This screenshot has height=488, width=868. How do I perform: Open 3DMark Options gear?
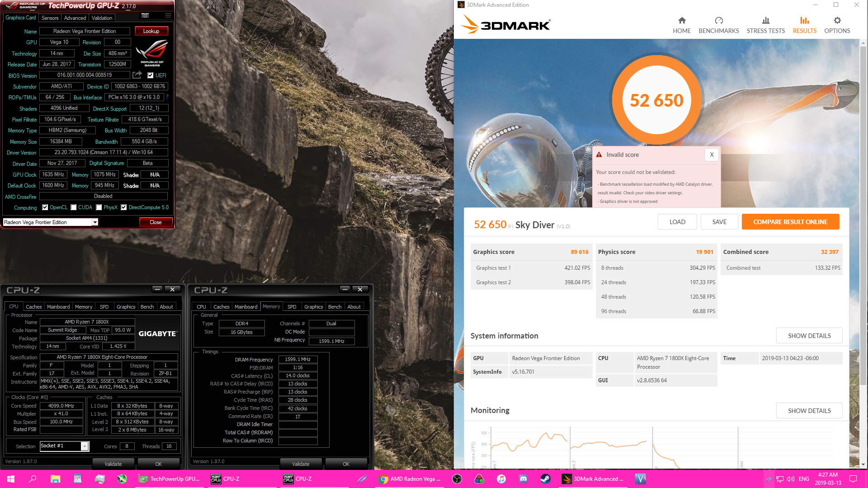point(837,20)
